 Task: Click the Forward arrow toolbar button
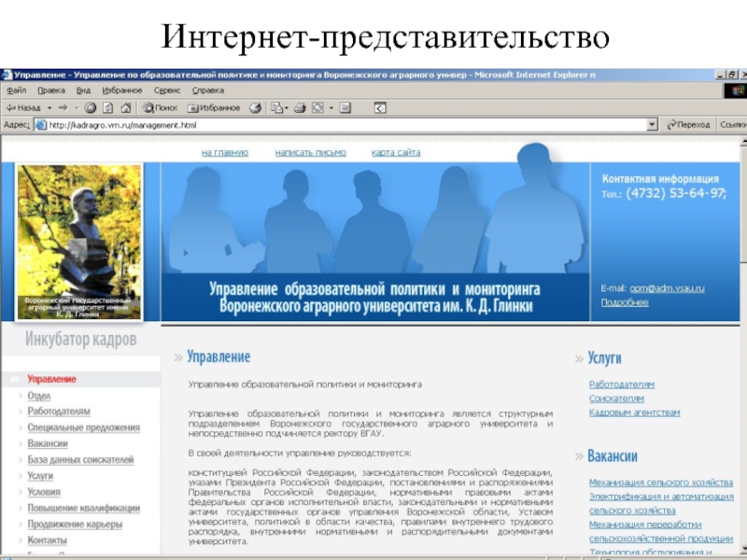63,108
